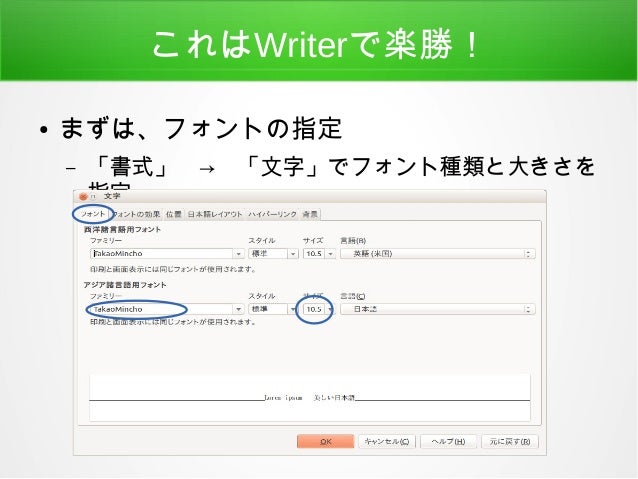
Task: Click the Western font family field TakaoMincho
Action: click(x=162, y=254)
